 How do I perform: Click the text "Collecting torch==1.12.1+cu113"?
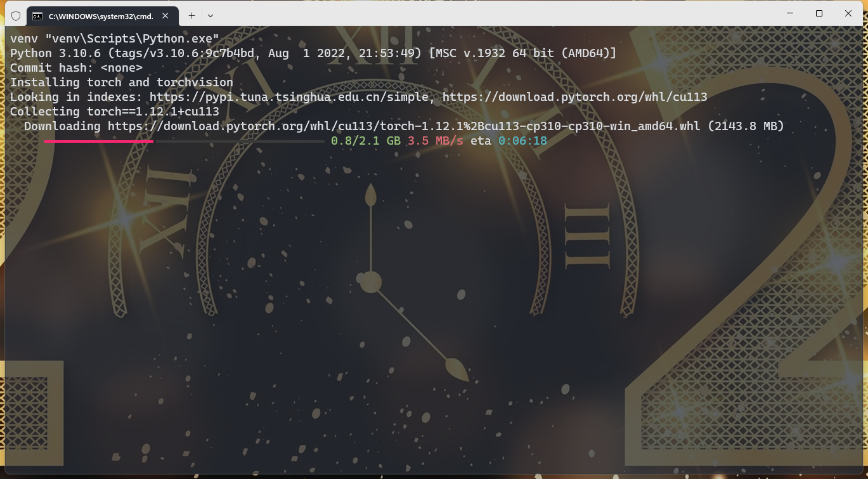point(115,112)
